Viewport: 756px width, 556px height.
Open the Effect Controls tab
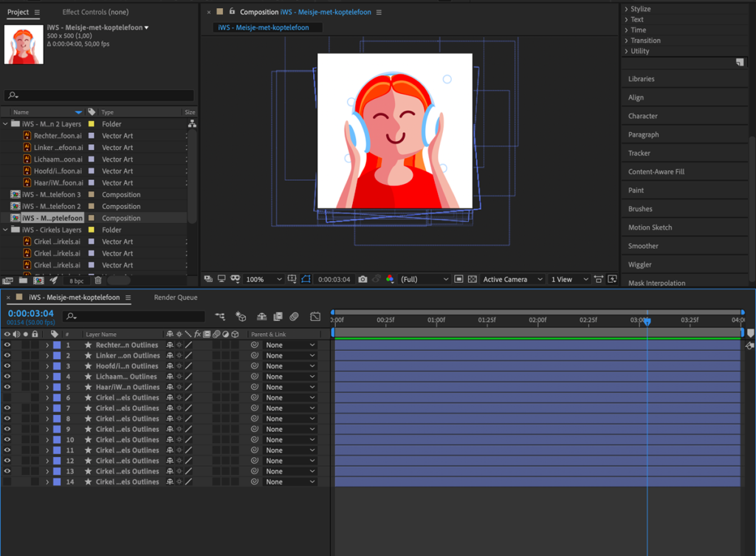(x=94, y=13)
